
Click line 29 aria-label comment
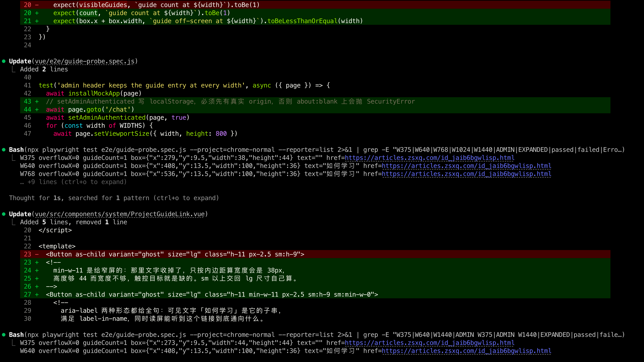point(171,311)
